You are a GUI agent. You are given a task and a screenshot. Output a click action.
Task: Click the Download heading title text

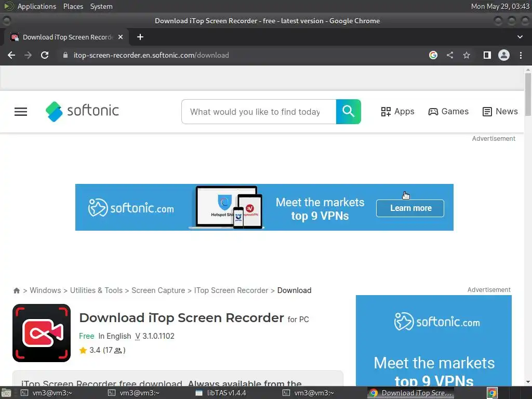click(x=181, y=318)
